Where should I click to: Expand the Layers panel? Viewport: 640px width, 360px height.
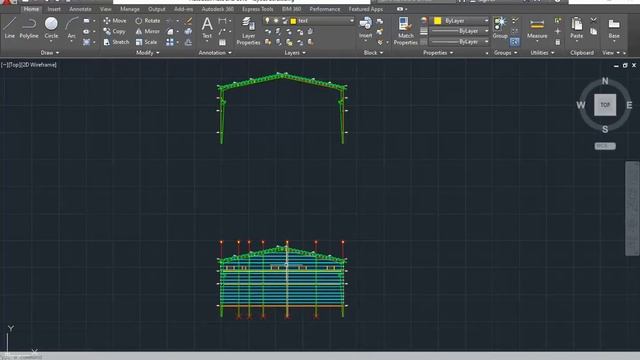tap(295, 53)
